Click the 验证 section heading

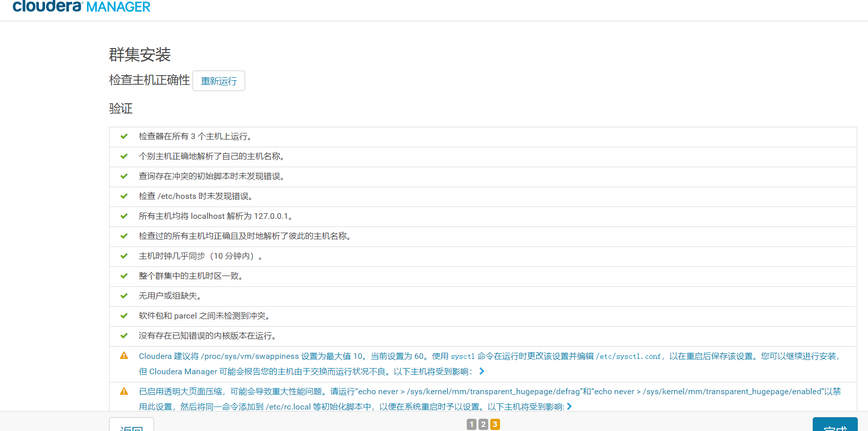click(x=121, y=109)
